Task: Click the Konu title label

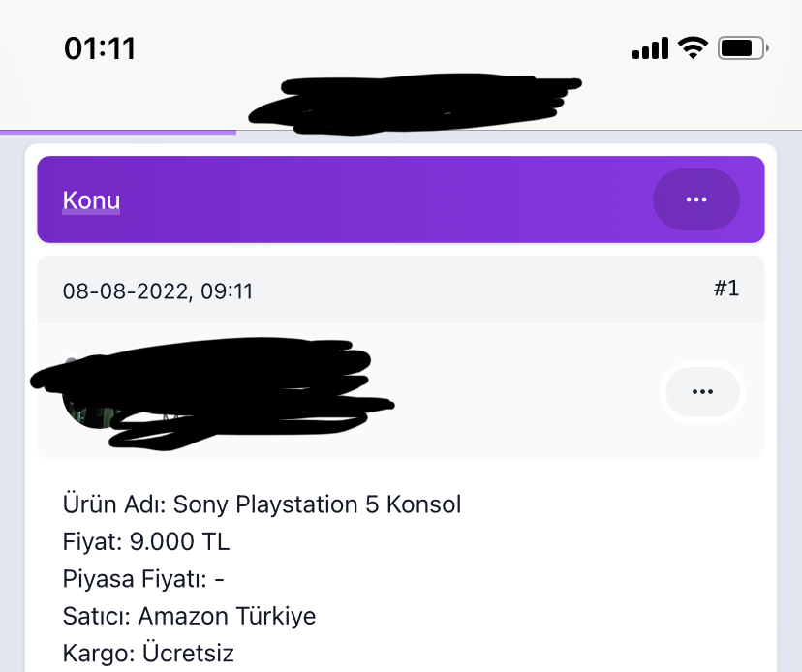Action: (91, 200)
